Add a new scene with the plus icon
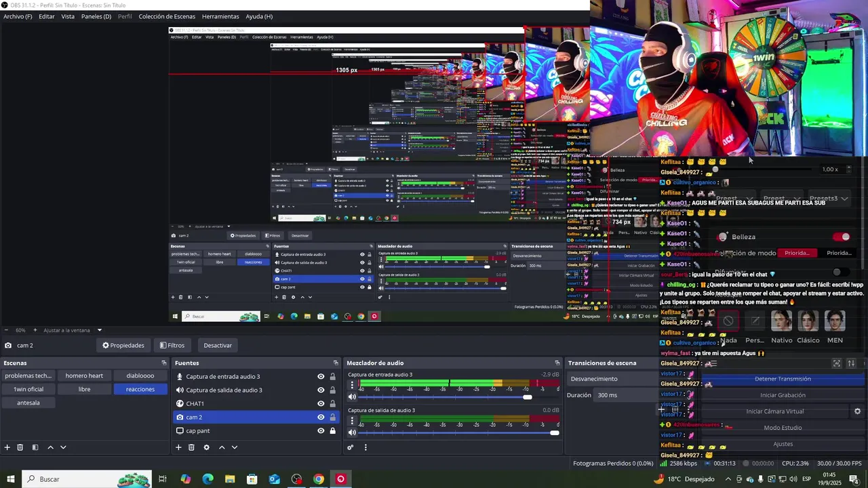 point(7,447)
